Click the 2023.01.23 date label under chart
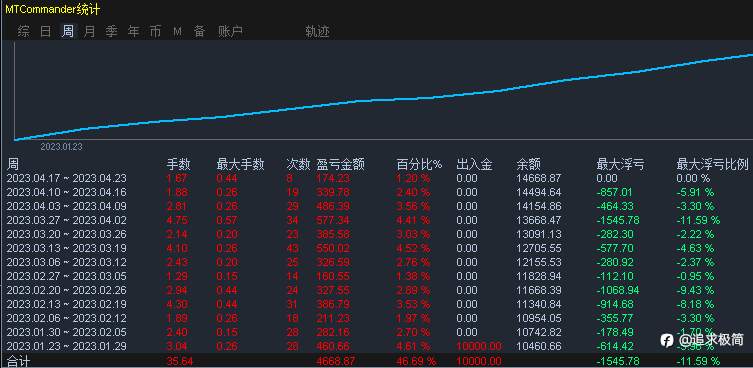Viewport: 753px width, 368px height. point(61,147)
